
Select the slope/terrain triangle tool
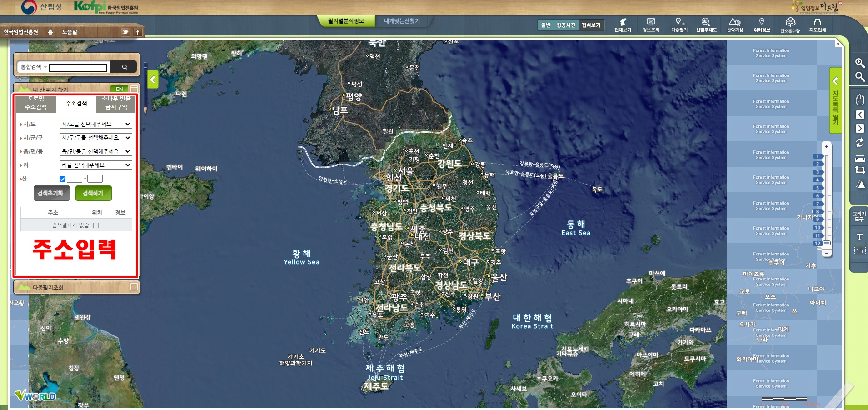860,184
